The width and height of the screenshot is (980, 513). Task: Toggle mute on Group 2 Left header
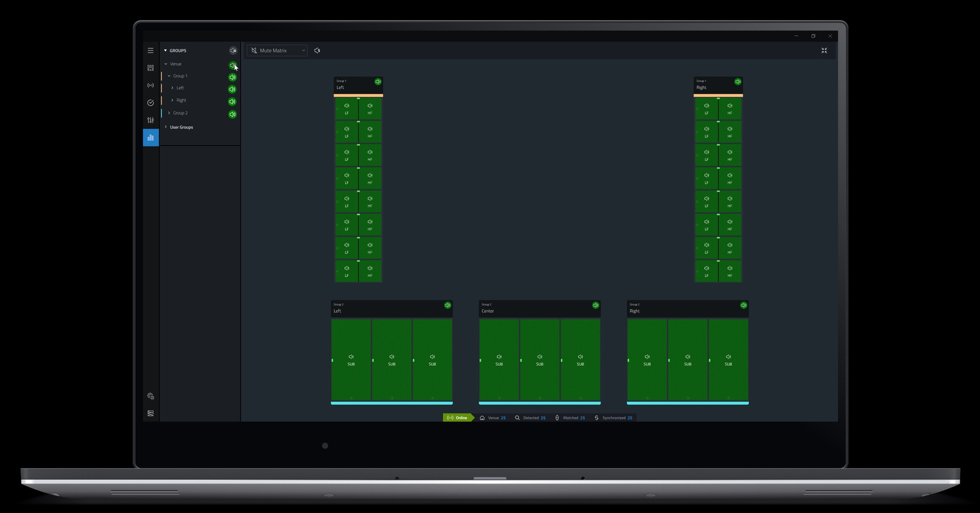tap(448, 305)
